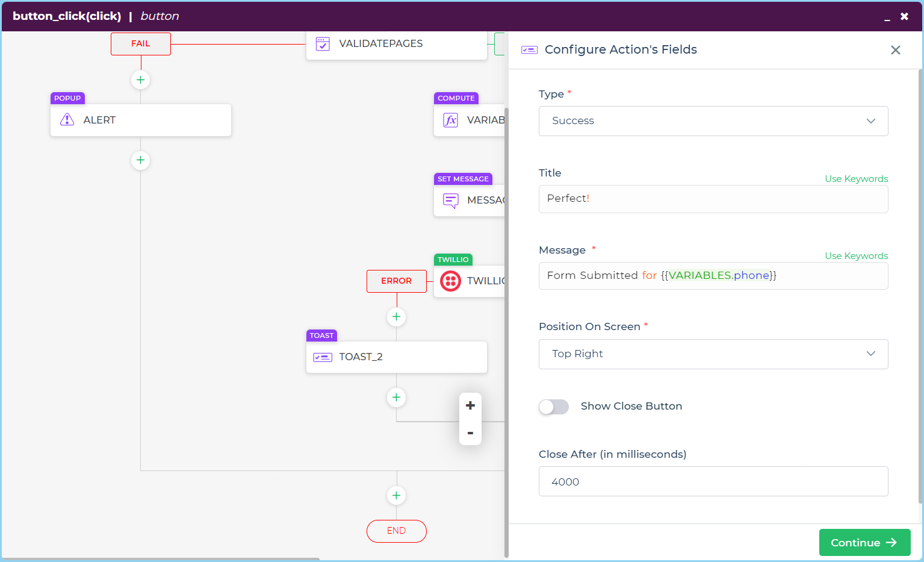Expand the Position On Screen dropdown

coord(713,354)
